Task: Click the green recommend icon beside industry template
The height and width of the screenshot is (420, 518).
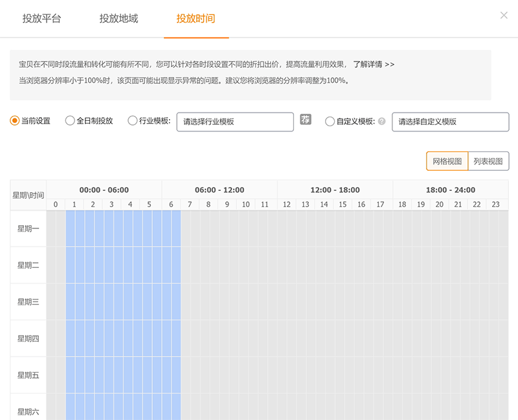Action: 306,120
